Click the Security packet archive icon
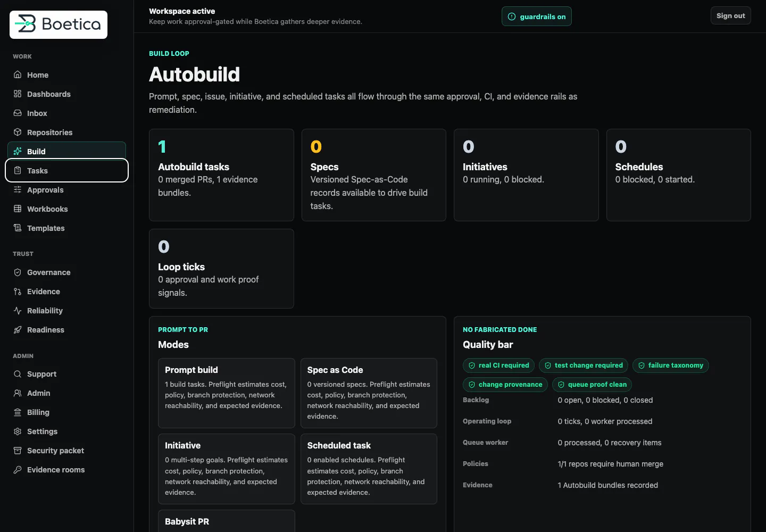Screen dimensions: 766x532 pyautogui.click(x=18, y=451)
